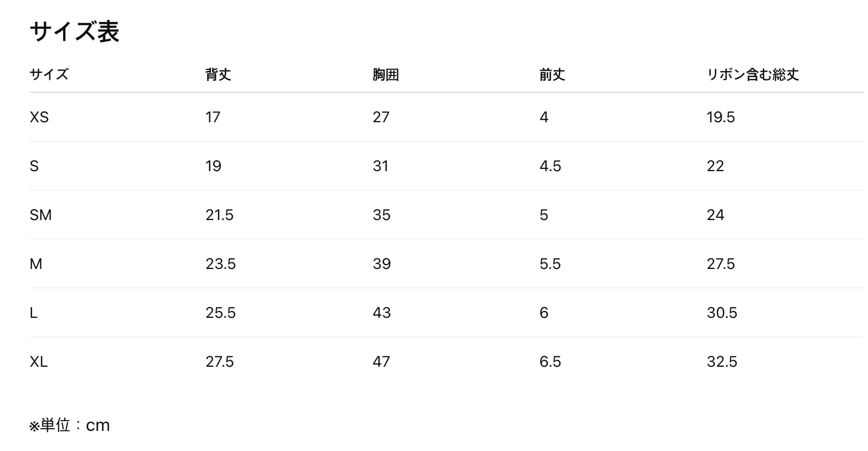
Task: Click the 胸囲 column header
Action: tap(386, 74)
